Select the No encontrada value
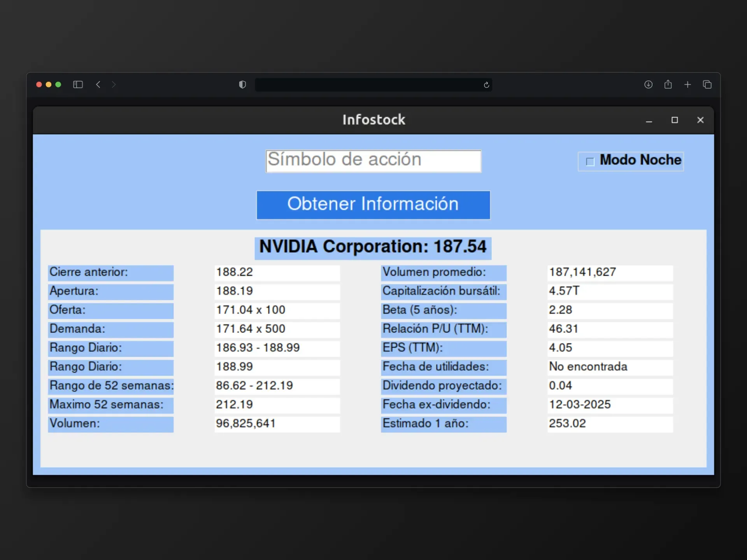This screenshot has height=560, width=747. click(610, 367)
